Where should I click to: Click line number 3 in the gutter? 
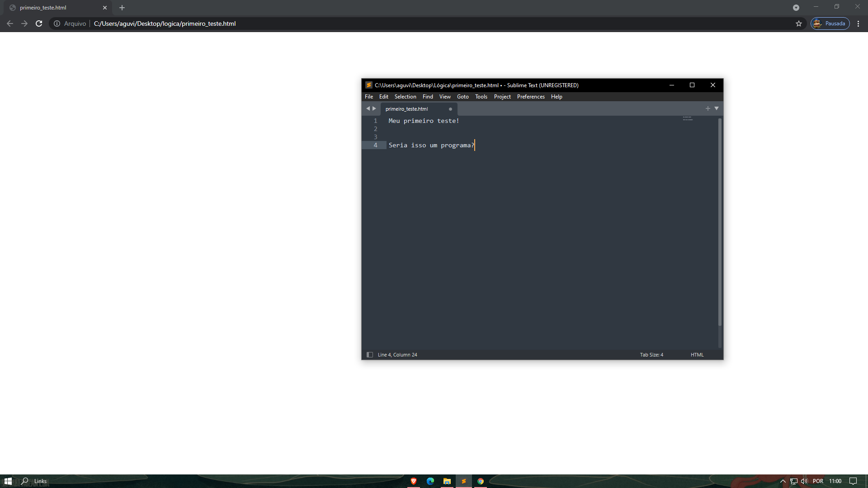pos(375,137)
